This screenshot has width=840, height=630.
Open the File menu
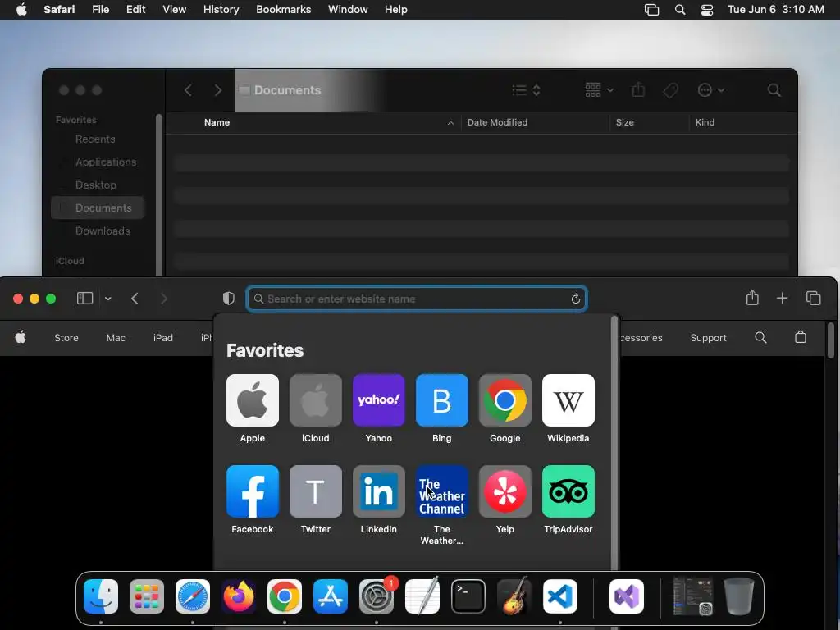pos(100,10)
